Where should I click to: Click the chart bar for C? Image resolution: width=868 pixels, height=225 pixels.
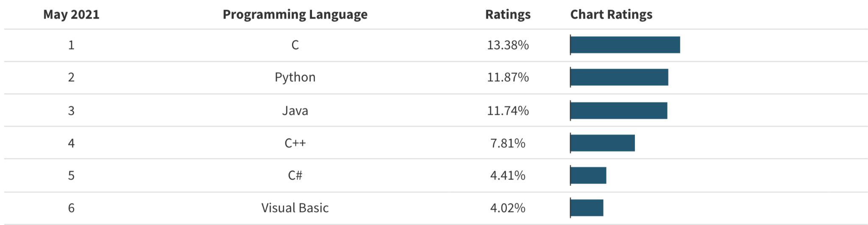click(625, 45)
